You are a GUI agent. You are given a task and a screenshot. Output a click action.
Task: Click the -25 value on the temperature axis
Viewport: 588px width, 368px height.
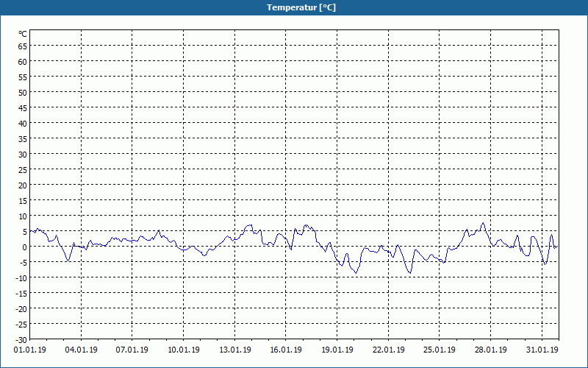click(21, 325)
